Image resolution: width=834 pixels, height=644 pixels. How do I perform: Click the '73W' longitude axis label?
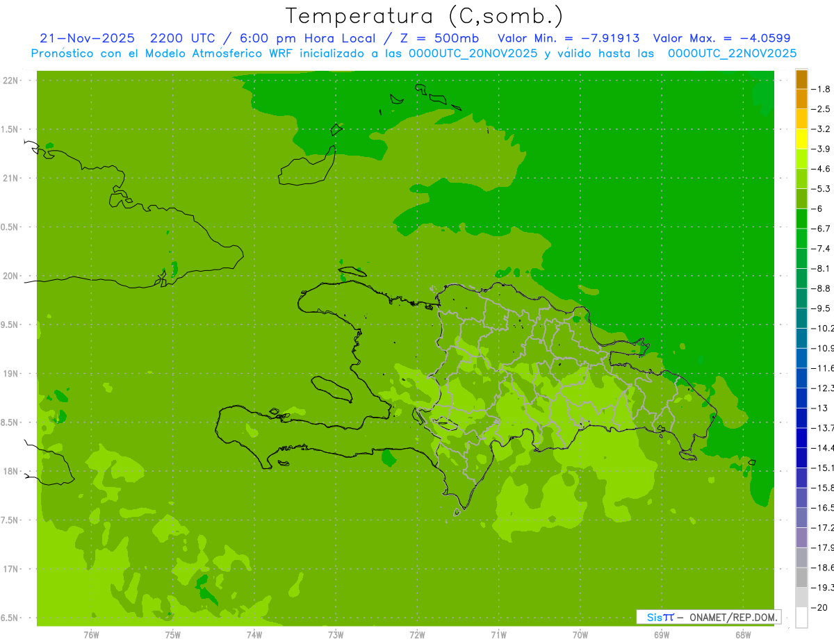click(336, 635)
